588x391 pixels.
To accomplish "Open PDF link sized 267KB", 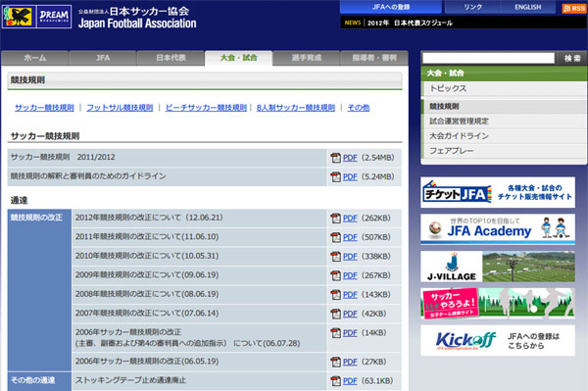I will (350, 275).
